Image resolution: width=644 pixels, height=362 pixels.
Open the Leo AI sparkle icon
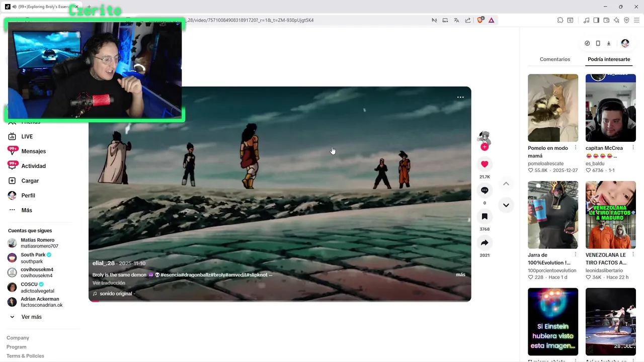click(x=616, y=20)
